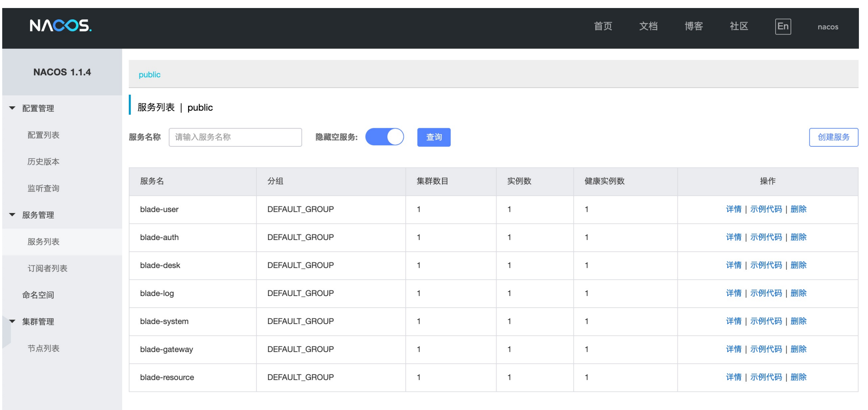Open 详情 for blade-system

point(733,322)
